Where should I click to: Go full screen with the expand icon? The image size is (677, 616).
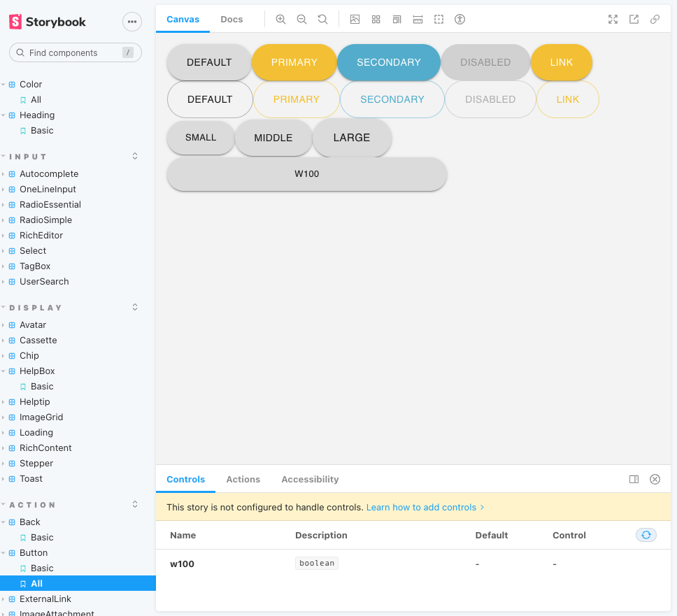pos(613,20)
